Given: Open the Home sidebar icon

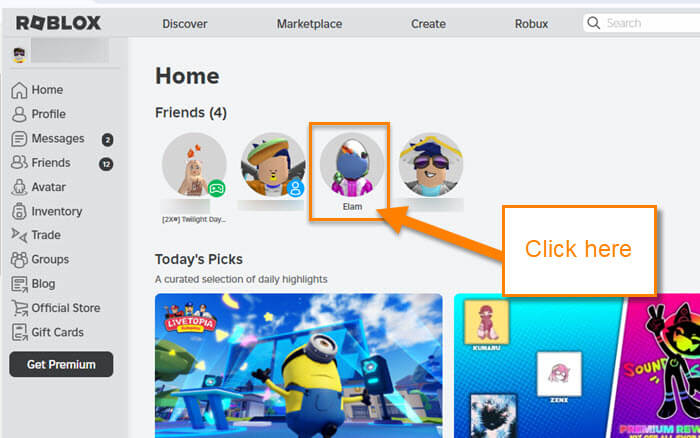Looking at the screenshot, I should point(19,90).
